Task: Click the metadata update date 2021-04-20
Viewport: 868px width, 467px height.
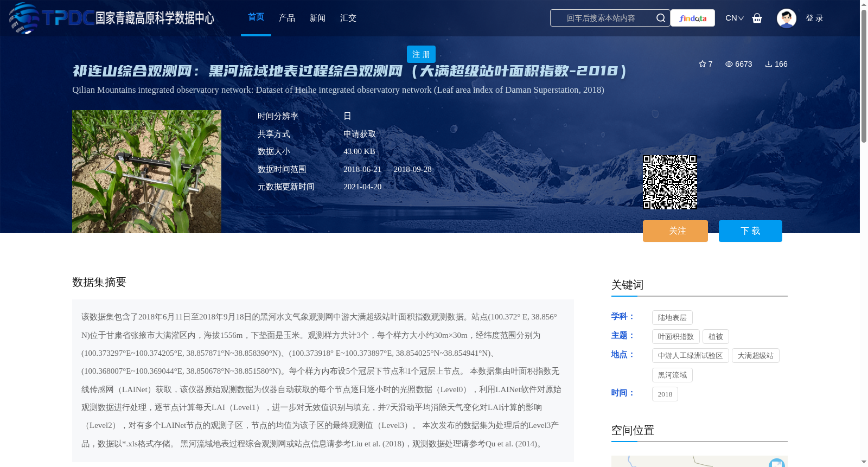Action: pyautogui.click(x=362, y=187)
